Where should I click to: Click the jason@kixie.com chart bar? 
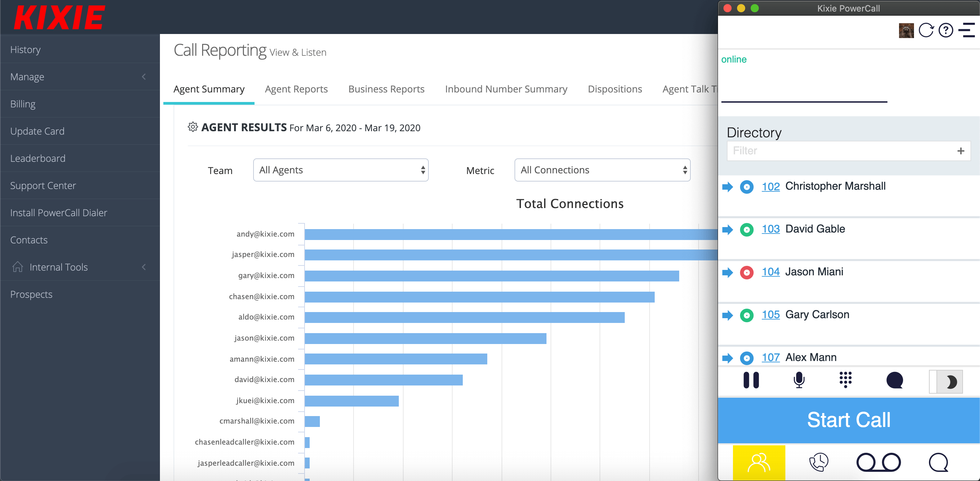(x=425, y=339)
